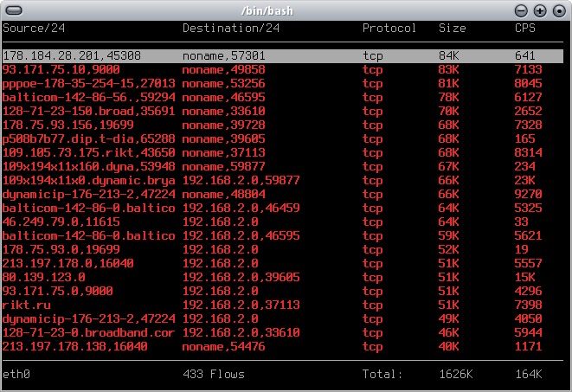Viewport: 572px width, 392px height.
Task: Click size value 81K
Action: click(x=448, y=83)
